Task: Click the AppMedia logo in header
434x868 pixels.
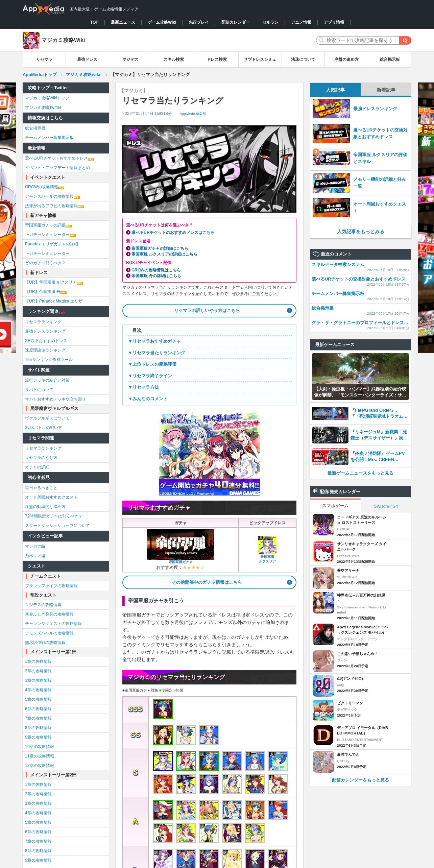Action: (x=44, y=9)
